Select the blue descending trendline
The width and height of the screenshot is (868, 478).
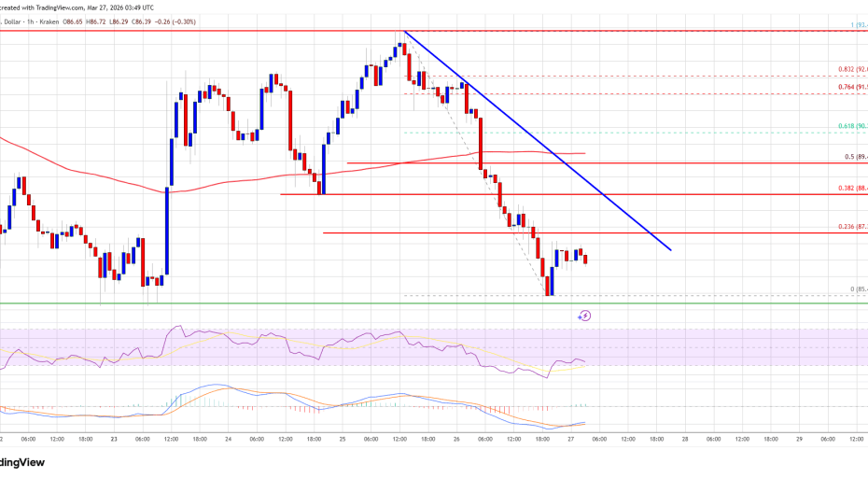click(x=539, y=141)
